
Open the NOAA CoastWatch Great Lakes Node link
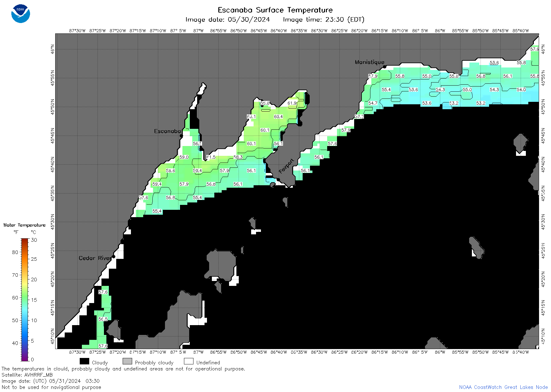[503, 387]
